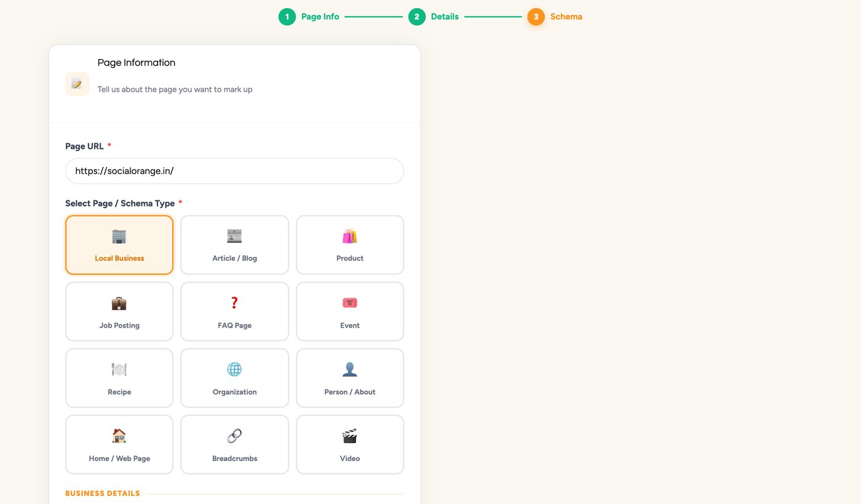Select the Organization globe icon
This screenshot has width=861, height=504.
click(x=234, y=369)
